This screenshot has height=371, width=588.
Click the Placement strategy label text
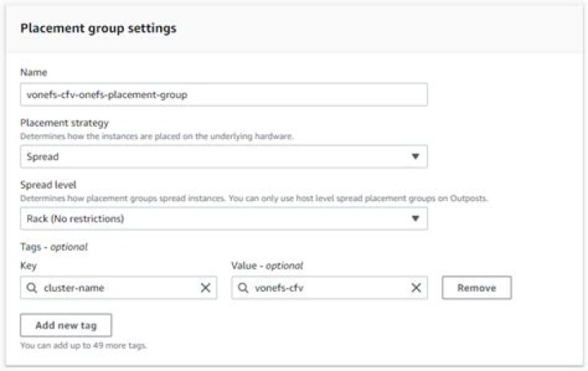point(64,123)
